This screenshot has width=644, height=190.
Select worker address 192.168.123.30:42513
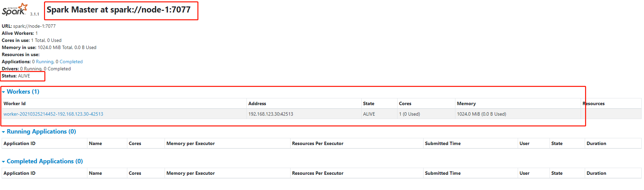[x=271, y=114]
